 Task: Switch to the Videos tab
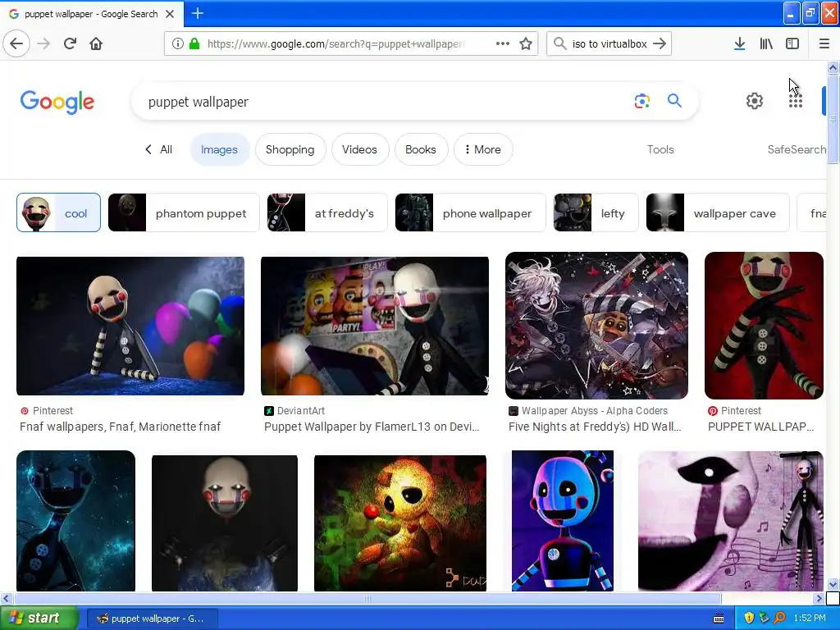tap(359, 149)
